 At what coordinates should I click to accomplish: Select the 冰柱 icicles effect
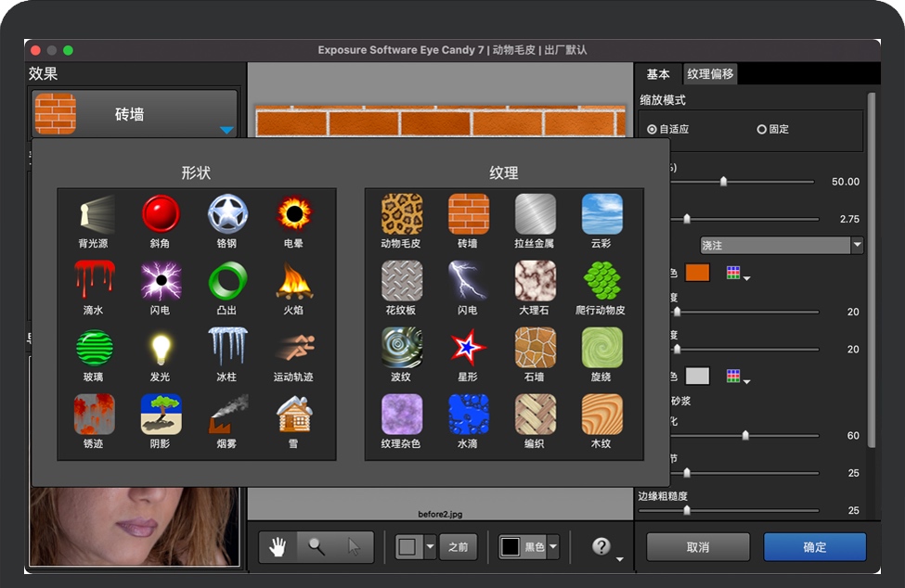click(x=227, y=348)
